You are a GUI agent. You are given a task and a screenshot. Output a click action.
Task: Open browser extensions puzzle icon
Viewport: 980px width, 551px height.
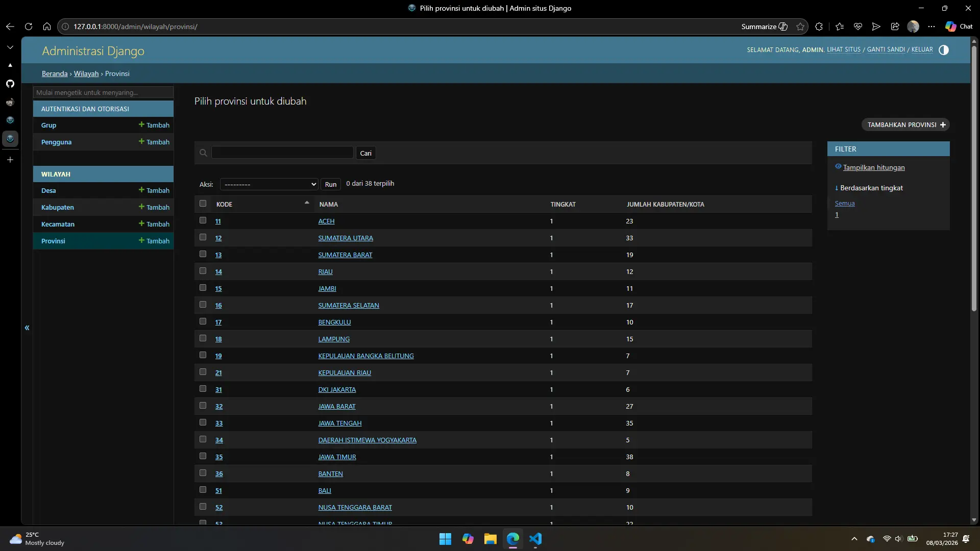tap(819, 27)
